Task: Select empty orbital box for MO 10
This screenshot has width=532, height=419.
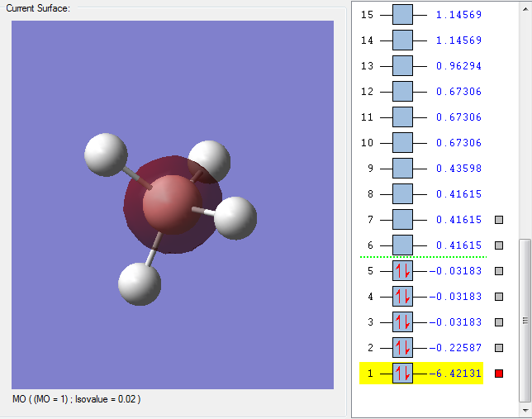Action: [403, 143]
